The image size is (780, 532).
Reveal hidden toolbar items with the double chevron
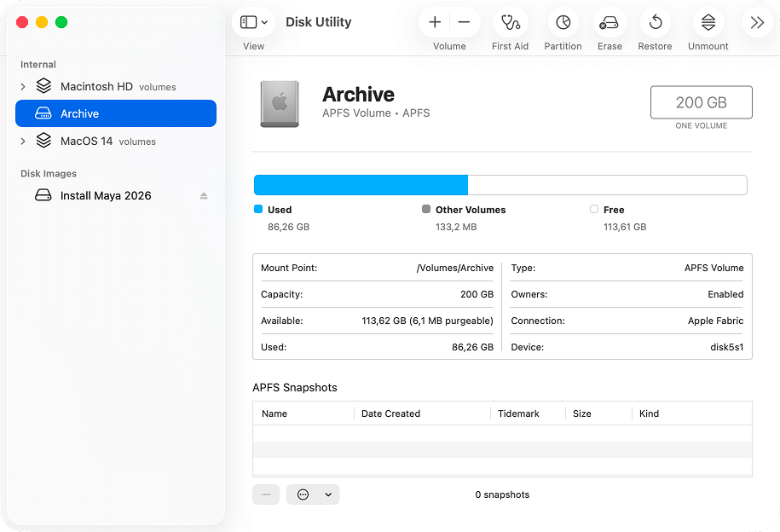757,23
